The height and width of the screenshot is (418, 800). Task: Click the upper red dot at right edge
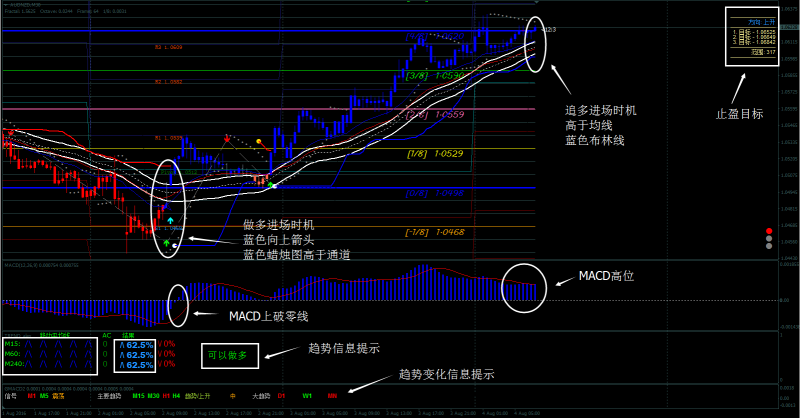(767, 231)
